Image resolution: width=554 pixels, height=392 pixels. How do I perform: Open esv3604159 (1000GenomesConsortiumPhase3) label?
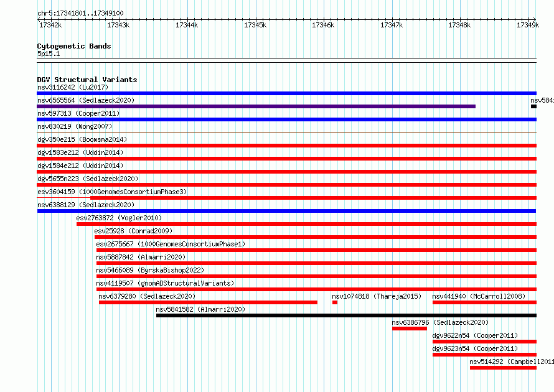point(112,192)
